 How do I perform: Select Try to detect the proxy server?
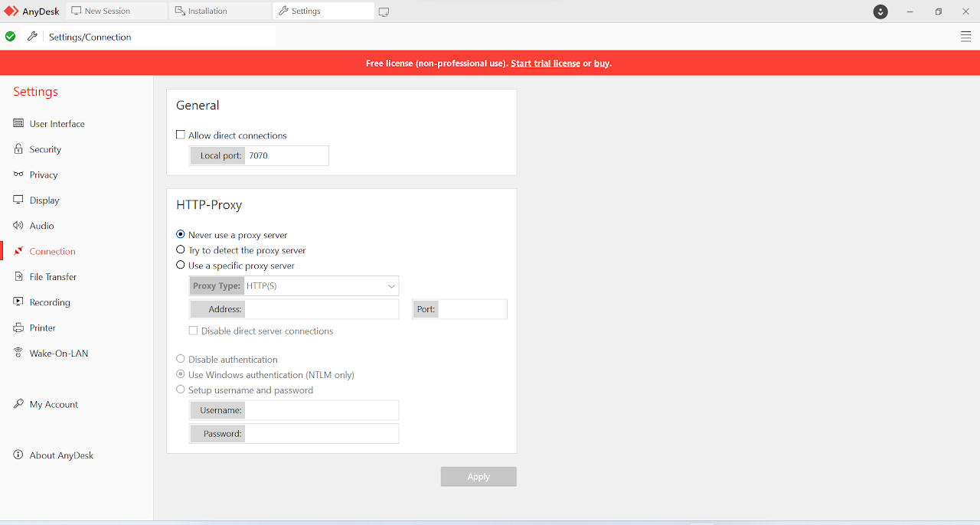click(181, 249)
